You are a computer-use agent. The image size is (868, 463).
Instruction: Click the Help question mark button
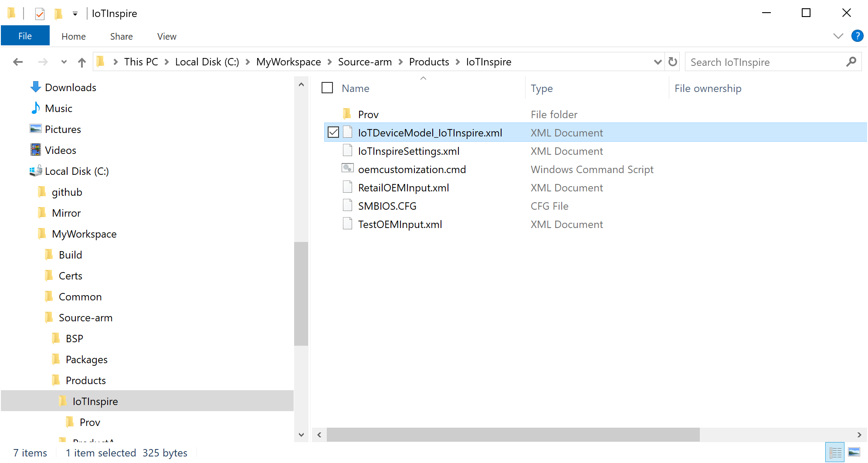coord(857,36)
